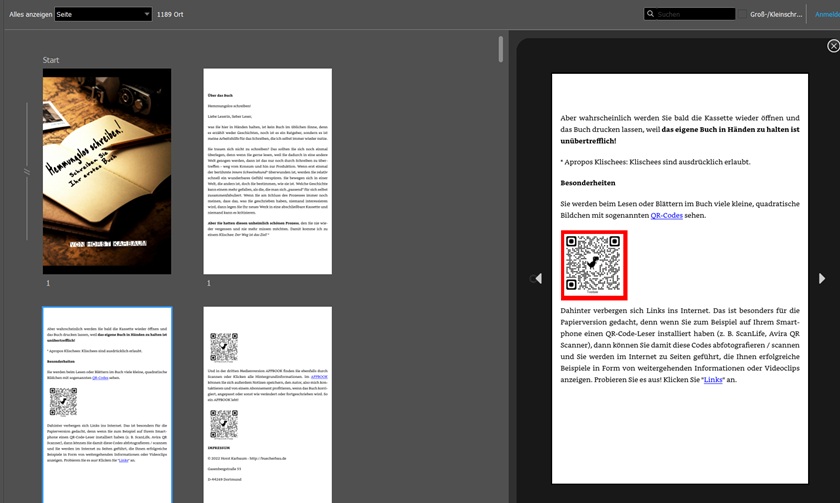
Task: Click the '1189 Ort' count text
Action: (170, 14)
